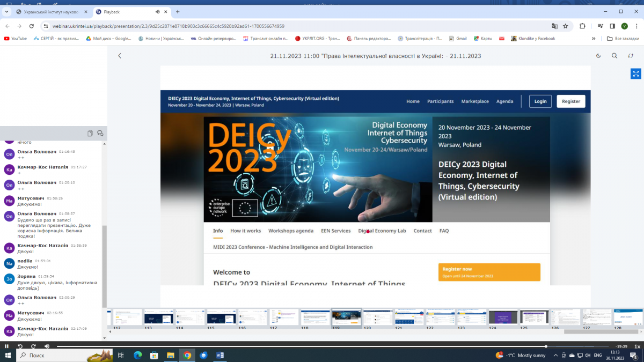Open the Marketplace menu on the slide

475,101
